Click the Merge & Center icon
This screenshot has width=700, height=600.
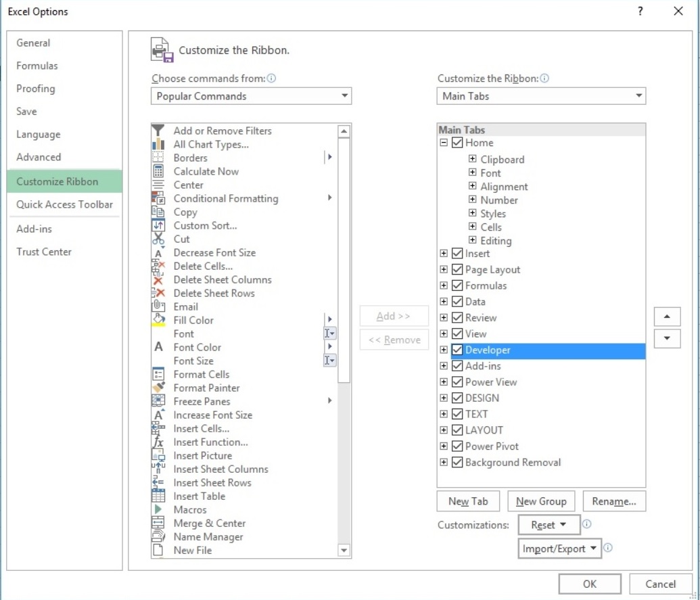[158, 523]
